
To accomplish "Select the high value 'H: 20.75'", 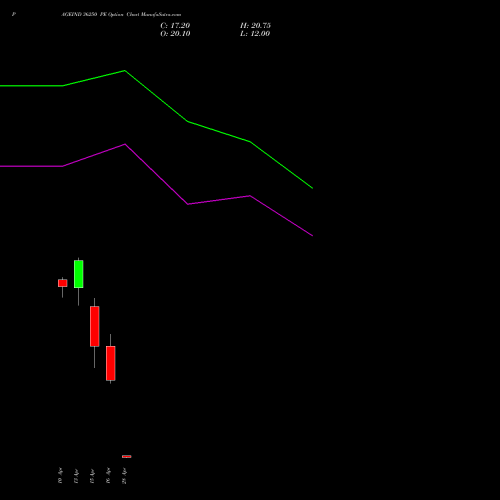I will pos(255,26).
